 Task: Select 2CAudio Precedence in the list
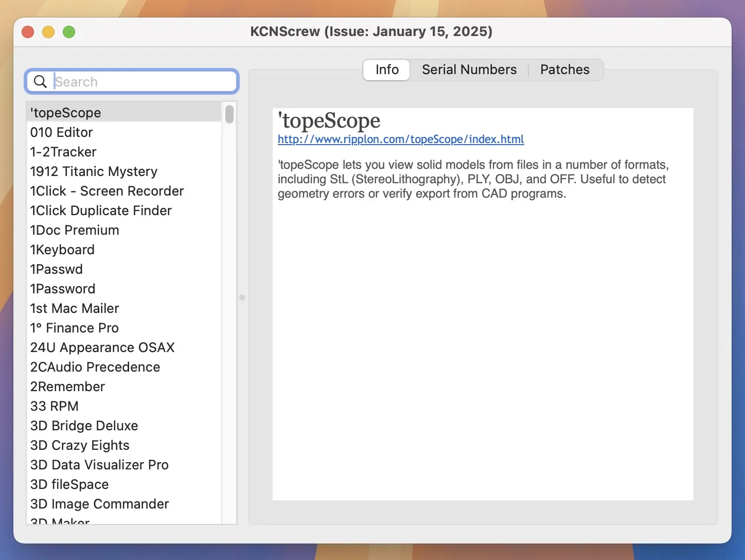tap(124, 366)
